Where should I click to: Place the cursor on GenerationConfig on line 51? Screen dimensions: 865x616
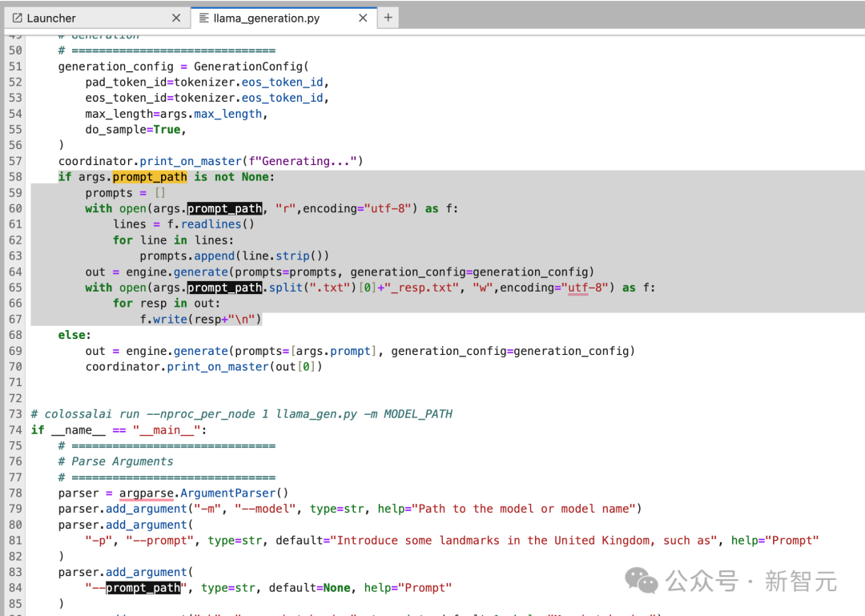click(248, 66)
